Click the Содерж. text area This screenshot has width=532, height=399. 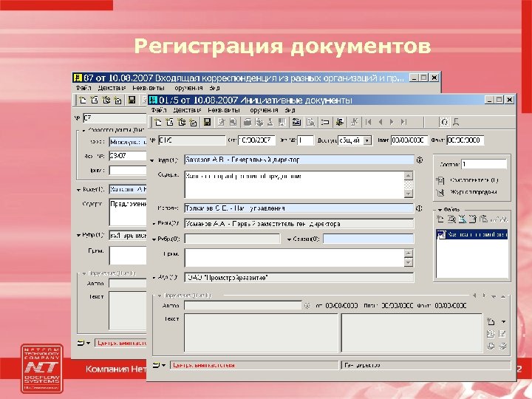point(294,185)
